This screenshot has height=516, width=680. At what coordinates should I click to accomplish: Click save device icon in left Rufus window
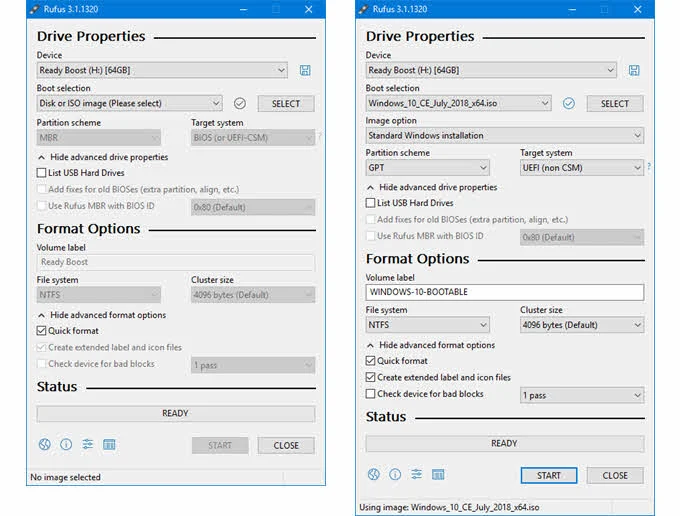pos(305,70)
